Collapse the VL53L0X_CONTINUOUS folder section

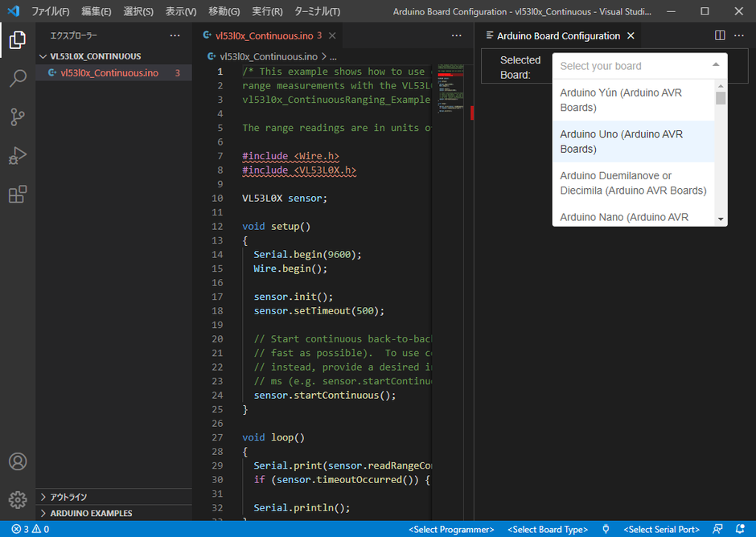96,56
